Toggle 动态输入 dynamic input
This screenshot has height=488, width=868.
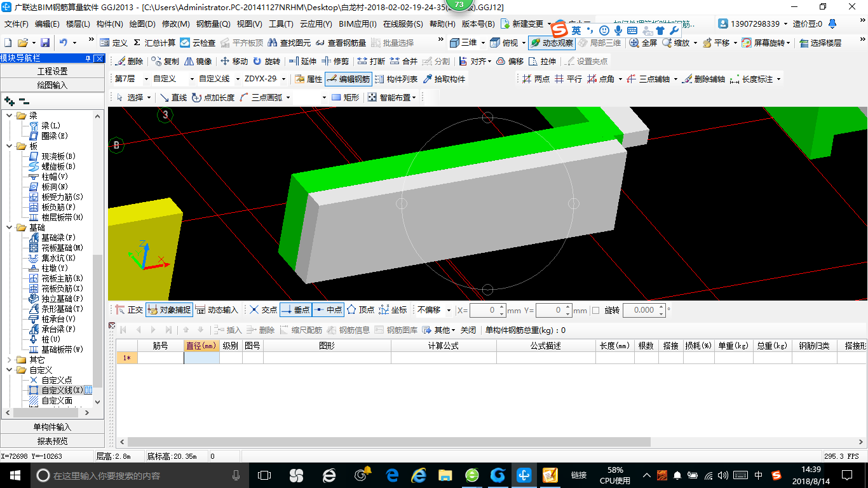(x=216, y=310)
